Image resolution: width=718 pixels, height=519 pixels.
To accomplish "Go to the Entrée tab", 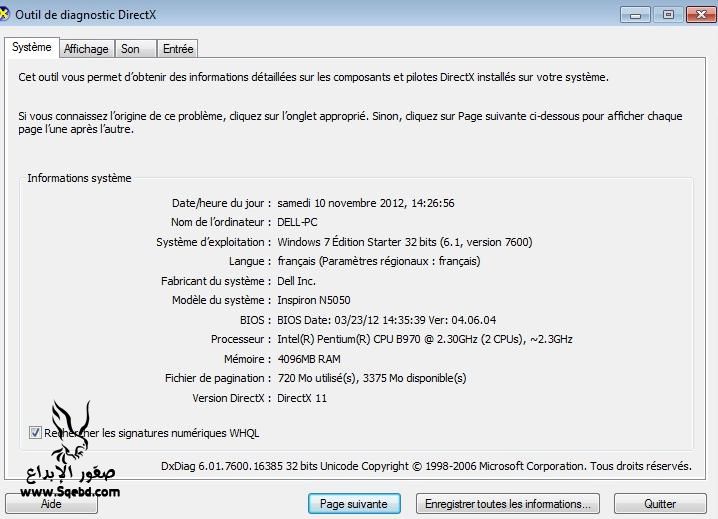I will [178, 49].
